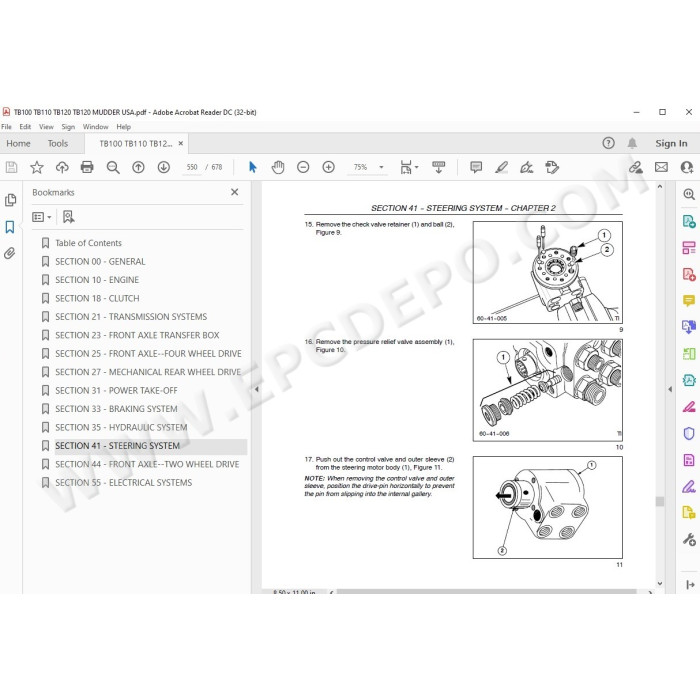Open SECTION 35 - HYDRAULIC SYSTEM bookmark
The image size is (700, 700).
[x=121, y=427]
